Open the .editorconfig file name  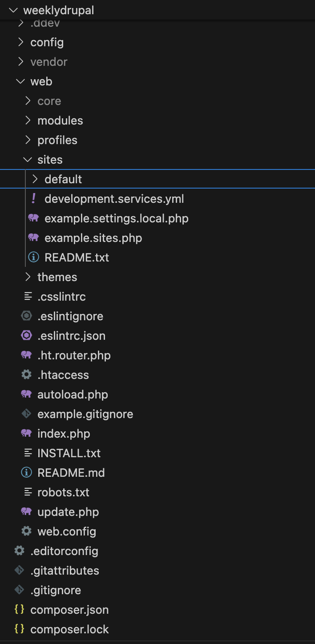point(64,551)
